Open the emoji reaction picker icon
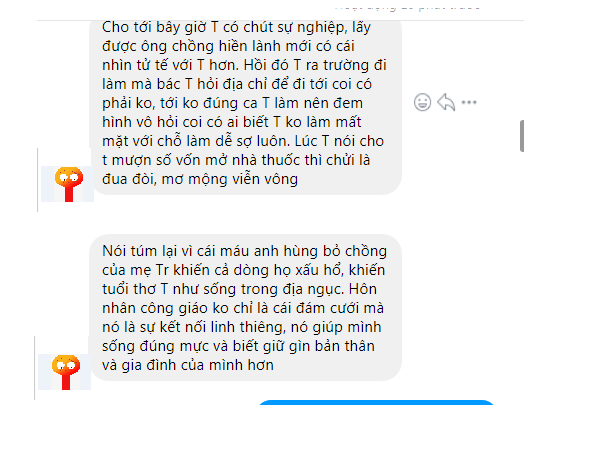Viewport: 614px width, 460px height. click(x=422, y=103)
